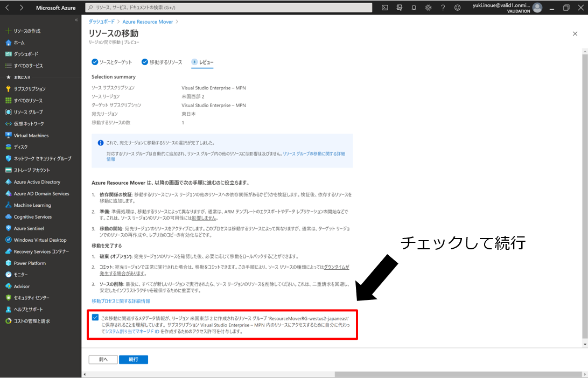Screen dimensions: 588x378
Task: Open the Azure AD Domain Services icon
Action: [x=8, y=193]
